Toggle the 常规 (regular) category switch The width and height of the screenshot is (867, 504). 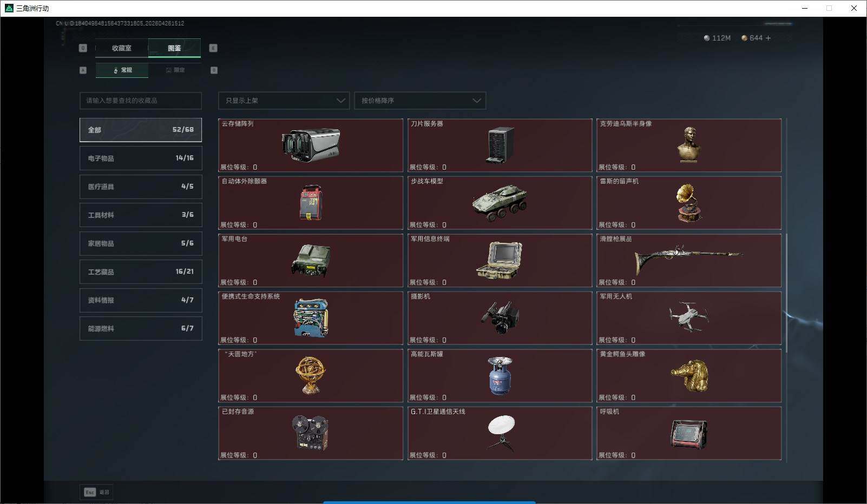[122, 70]
